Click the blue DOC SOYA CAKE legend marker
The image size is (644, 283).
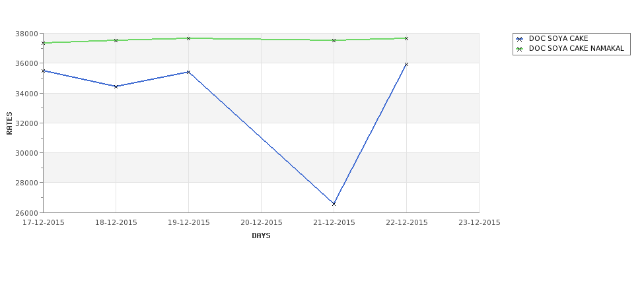520,39
